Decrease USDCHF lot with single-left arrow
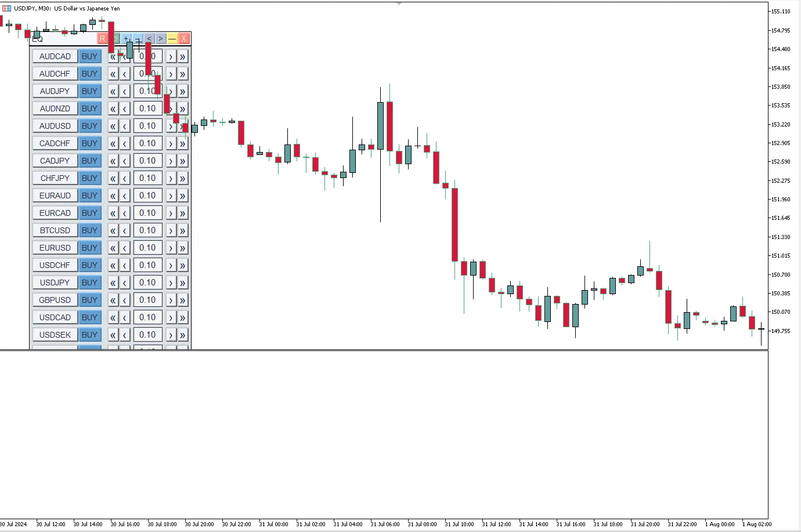The height and width of the screenshot is (532, 801). tap(125, 265)
